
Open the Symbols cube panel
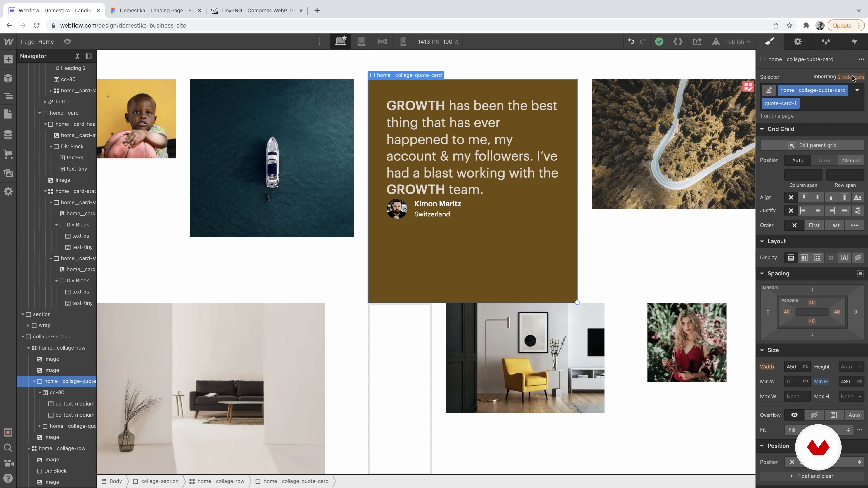[8, 78]
